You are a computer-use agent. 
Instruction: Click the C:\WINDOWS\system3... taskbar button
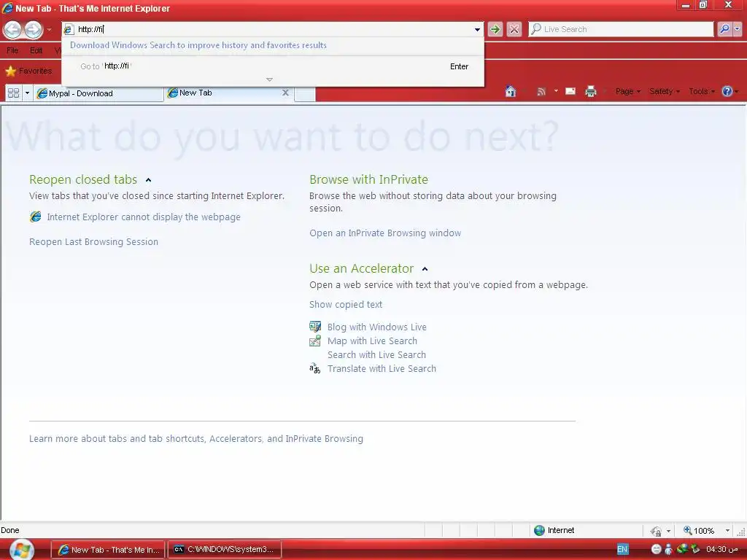click(x=225, y=550)
